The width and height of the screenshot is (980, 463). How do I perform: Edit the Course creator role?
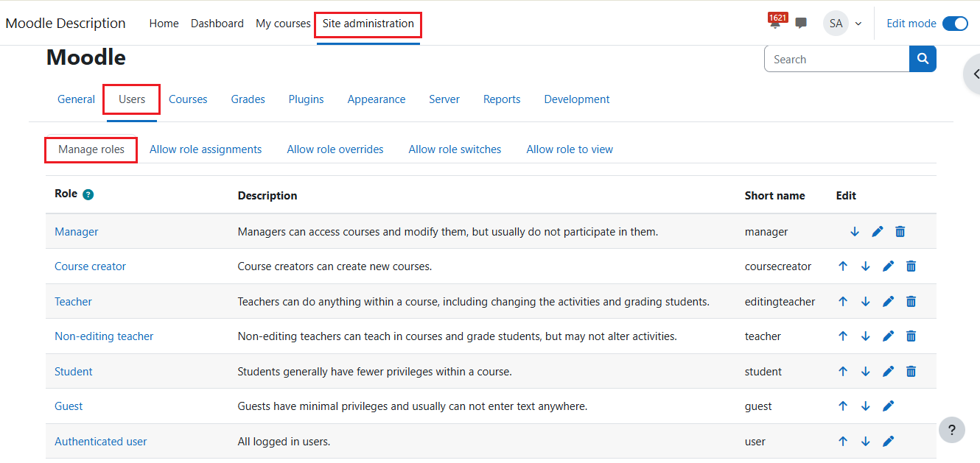click(x=888, y=266)
